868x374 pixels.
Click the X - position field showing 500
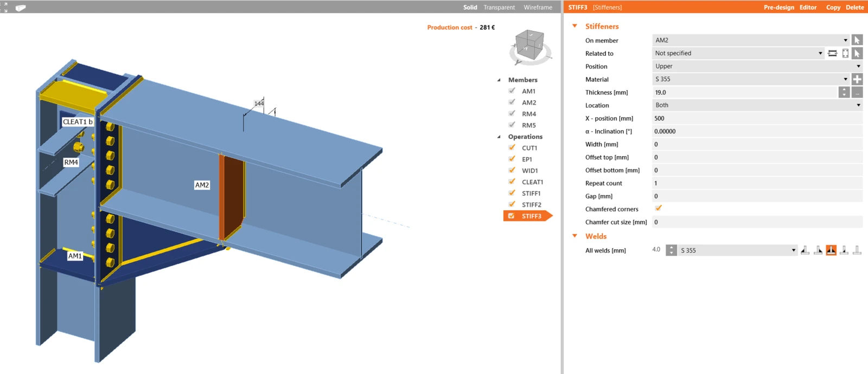click(757, 118)
